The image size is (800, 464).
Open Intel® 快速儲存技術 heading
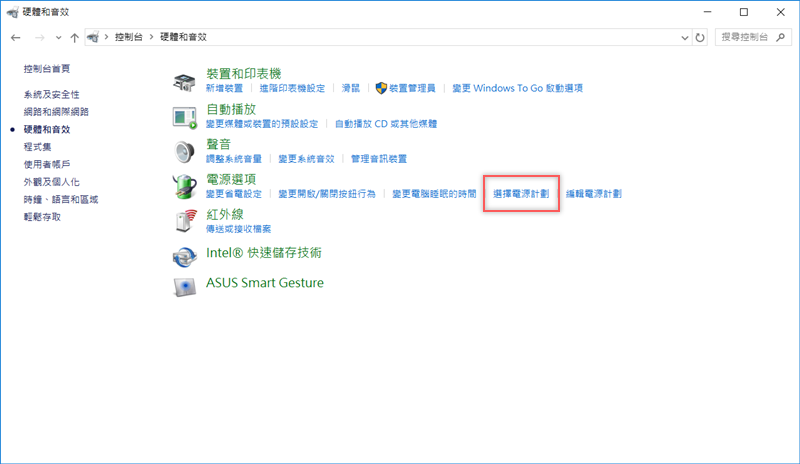point(264,253)
